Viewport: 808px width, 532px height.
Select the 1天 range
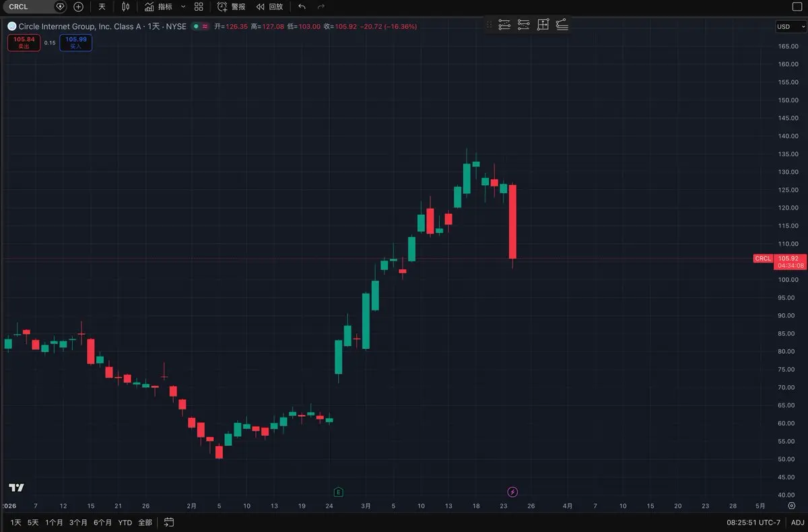(16, 523)
